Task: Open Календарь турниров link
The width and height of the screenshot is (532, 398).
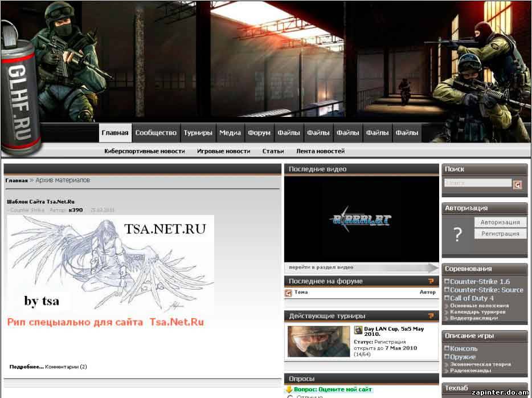Action: (478, 312)
